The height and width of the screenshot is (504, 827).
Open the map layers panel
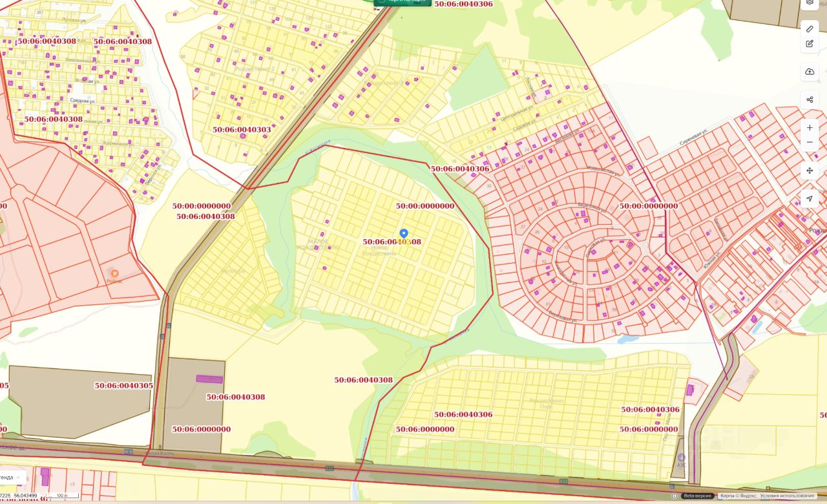point(810,3)
